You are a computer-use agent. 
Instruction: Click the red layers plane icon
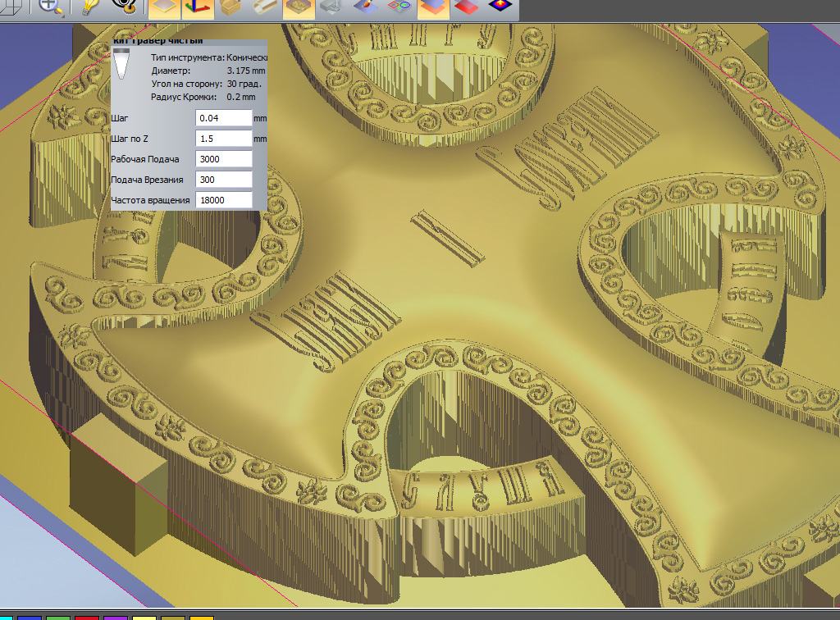(466, 7)
